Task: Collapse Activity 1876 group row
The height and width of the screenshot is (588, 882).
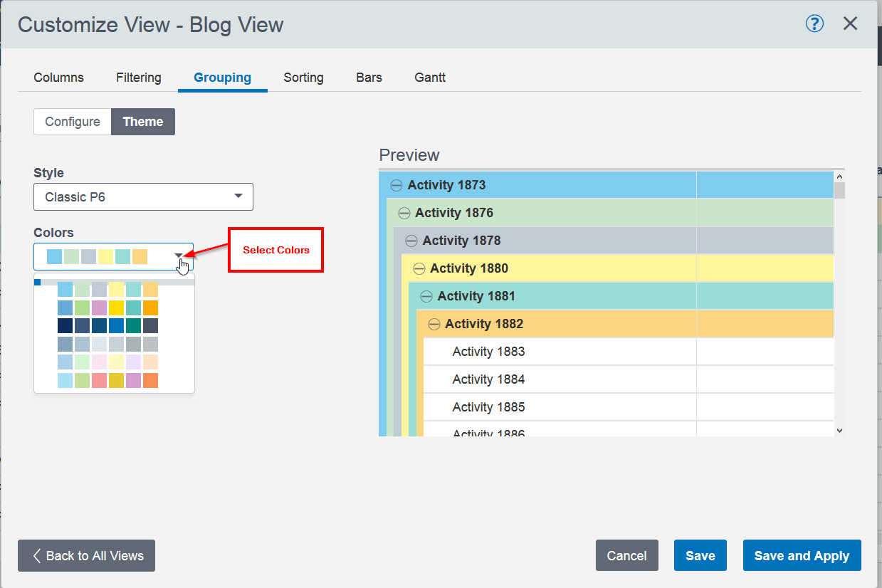Action: (404, 213)
